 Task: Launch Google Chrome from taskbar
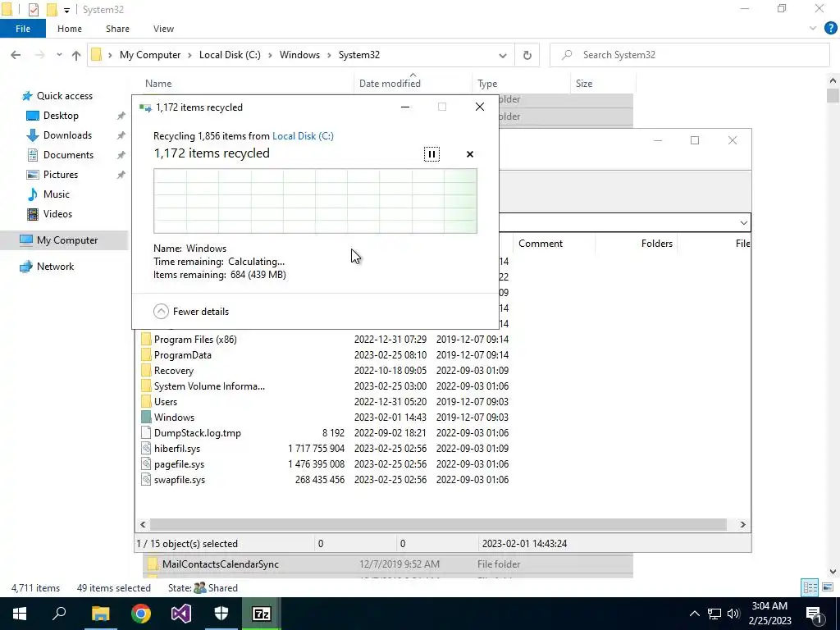141,614
